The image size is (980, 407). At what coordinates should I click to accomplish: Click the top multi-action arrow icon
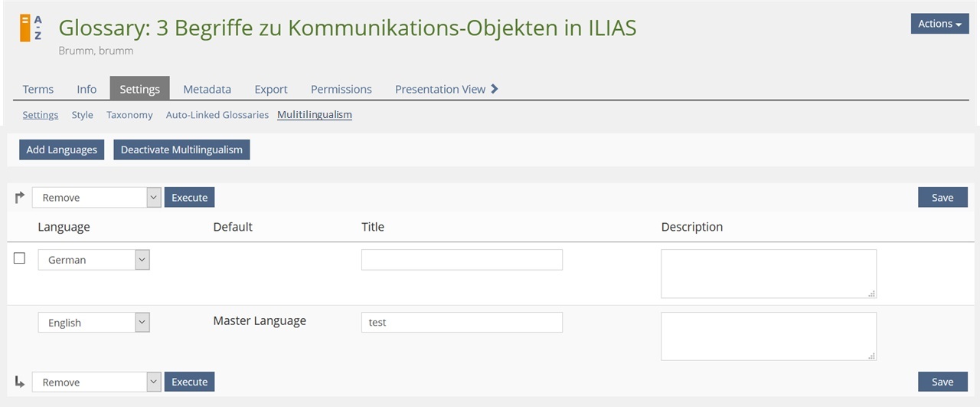20,198
